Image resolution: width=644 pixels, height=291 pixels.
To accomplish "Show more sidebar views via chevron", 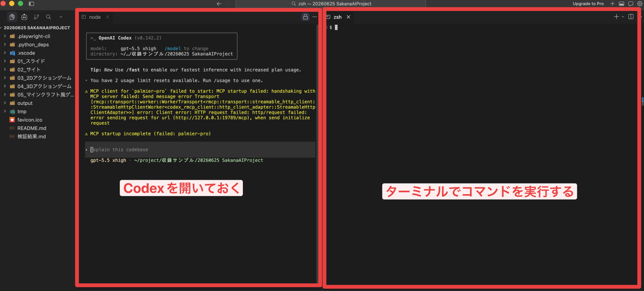I will coord(61,17).
